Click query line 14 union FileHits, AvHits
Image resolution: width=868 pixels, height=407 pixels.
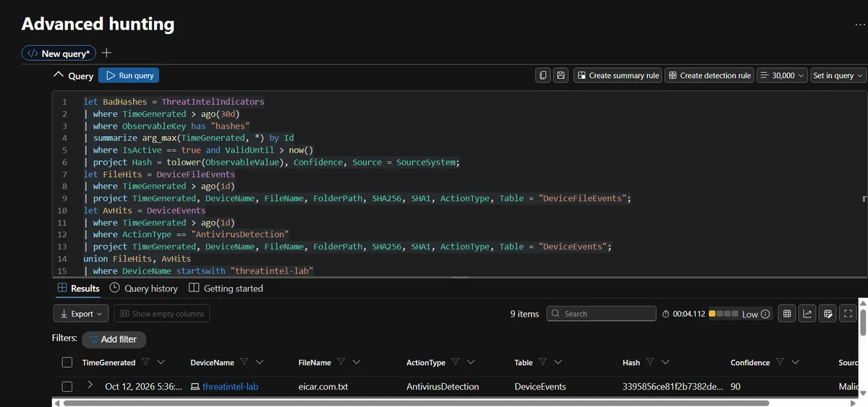point(137,258)
